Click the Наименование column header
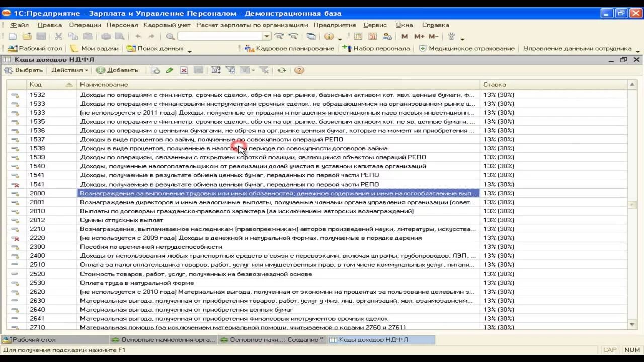 click(278, 84)
